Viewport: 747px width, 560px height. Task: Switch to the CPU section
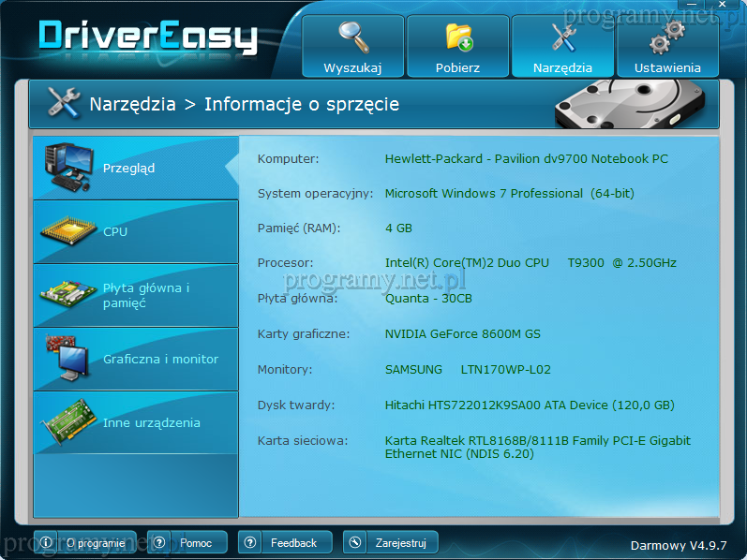pos(115,231)
